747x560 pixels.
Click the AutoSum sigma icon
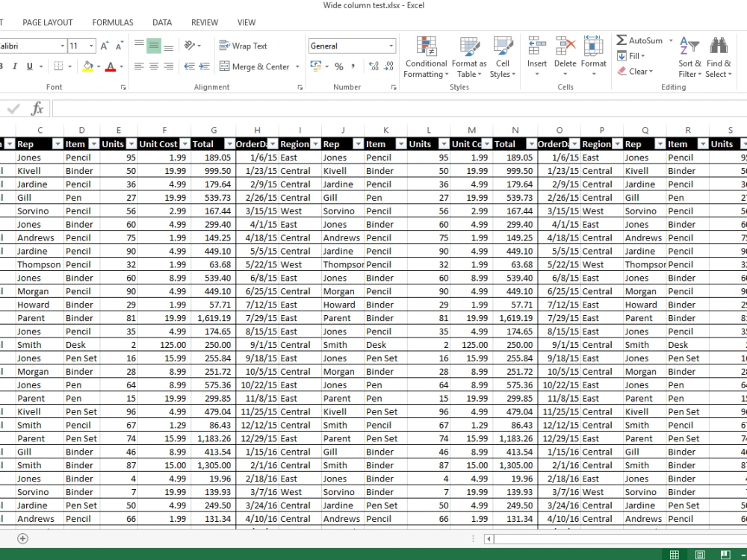(622, 40)
